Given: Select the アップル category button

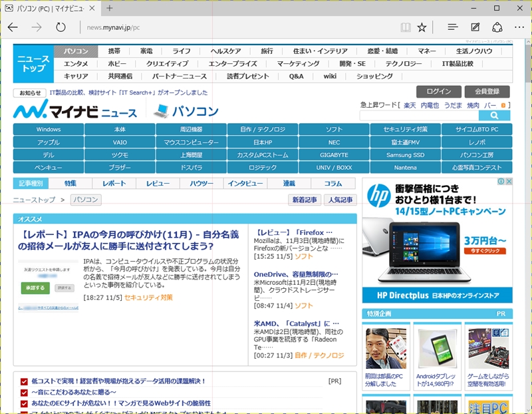Looking at the screenshot, I should 49,142.
